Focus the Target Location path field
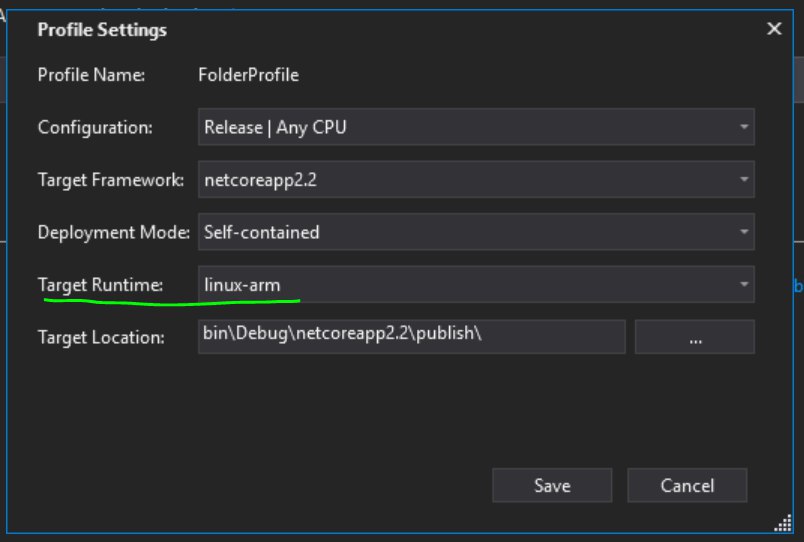 coord(412,337)
